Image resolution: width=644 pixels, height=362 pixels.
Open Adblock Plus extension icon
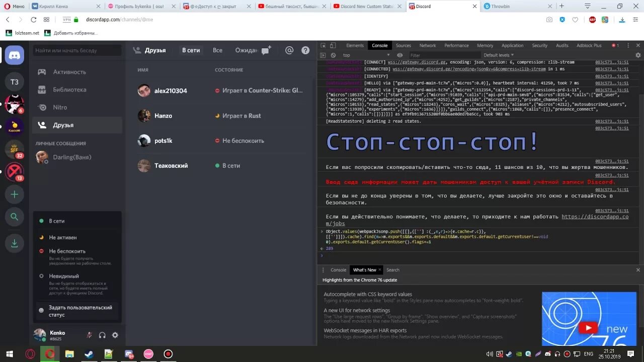click(x=591, y=20)
